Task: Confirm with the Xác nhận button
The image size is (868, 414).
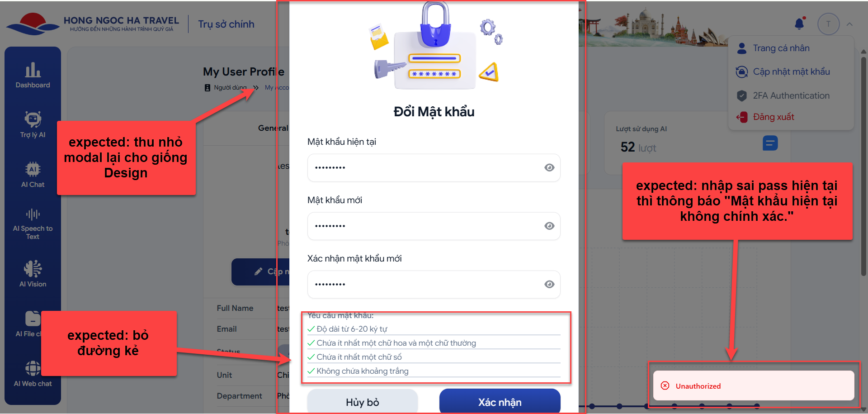Action: click(500, 401)
